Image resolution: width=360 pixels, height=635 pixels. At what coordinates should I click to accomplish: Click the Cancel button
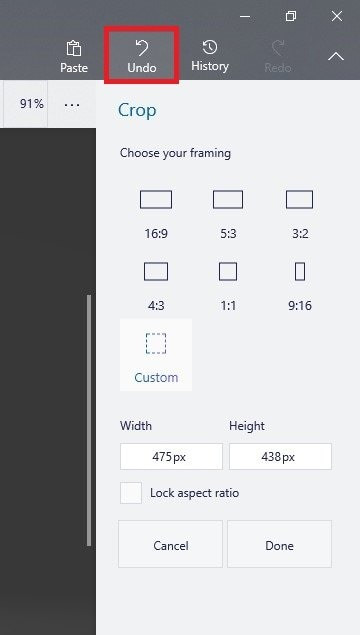click(x=170, y=545)
